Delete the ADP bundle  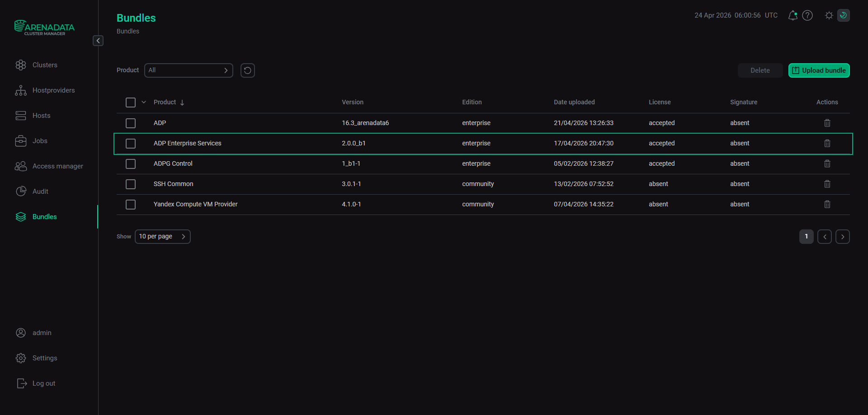[x=827, y=123]
